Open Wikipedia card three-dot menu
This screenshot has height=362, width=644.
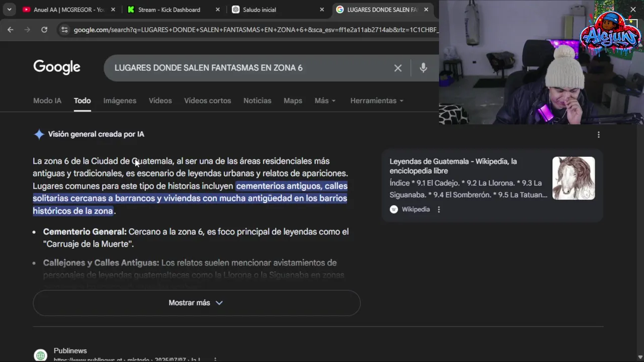[439, 209]
